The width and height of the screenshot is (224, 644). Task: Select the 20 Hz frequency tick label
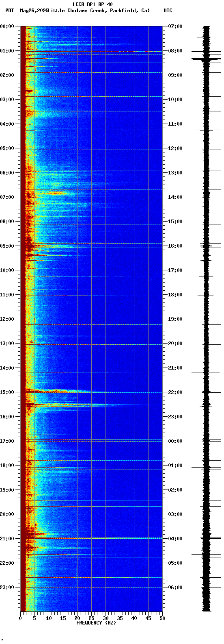click(77, 618)
